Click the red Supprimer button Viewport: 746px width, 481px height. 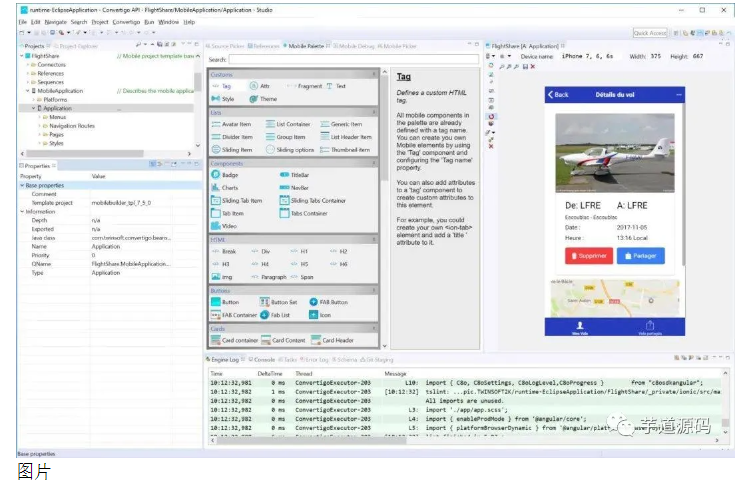[589, 256]
